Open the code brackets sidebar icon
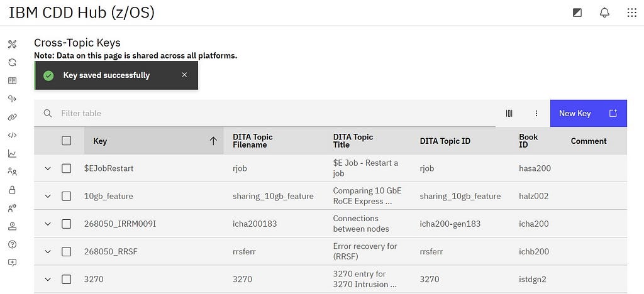644x294 pixels. tap(12, 135)
